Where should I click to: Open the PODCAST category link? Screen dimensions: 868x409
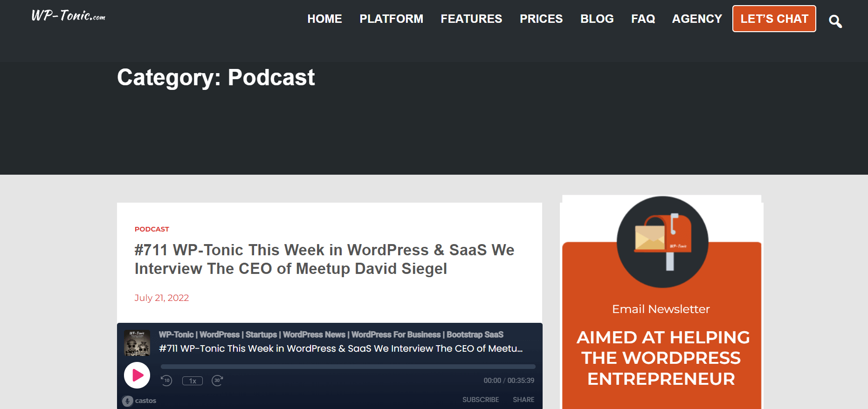(x=152, y=229)
